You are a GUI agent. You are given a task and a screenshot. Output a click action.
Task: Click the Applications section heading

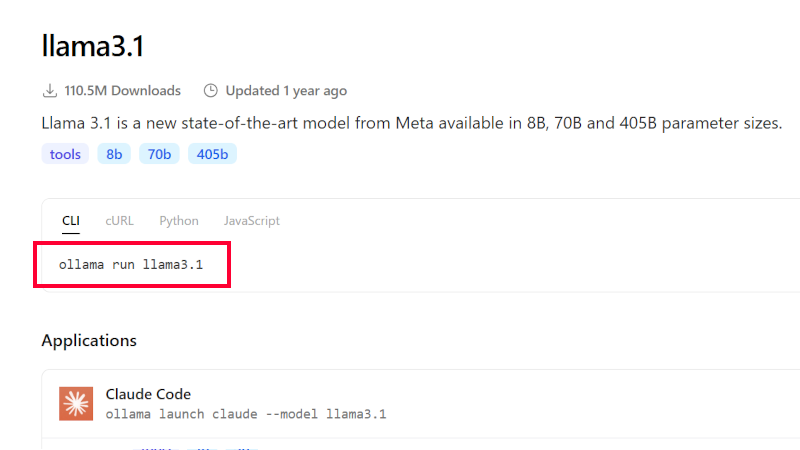point(89,340)
